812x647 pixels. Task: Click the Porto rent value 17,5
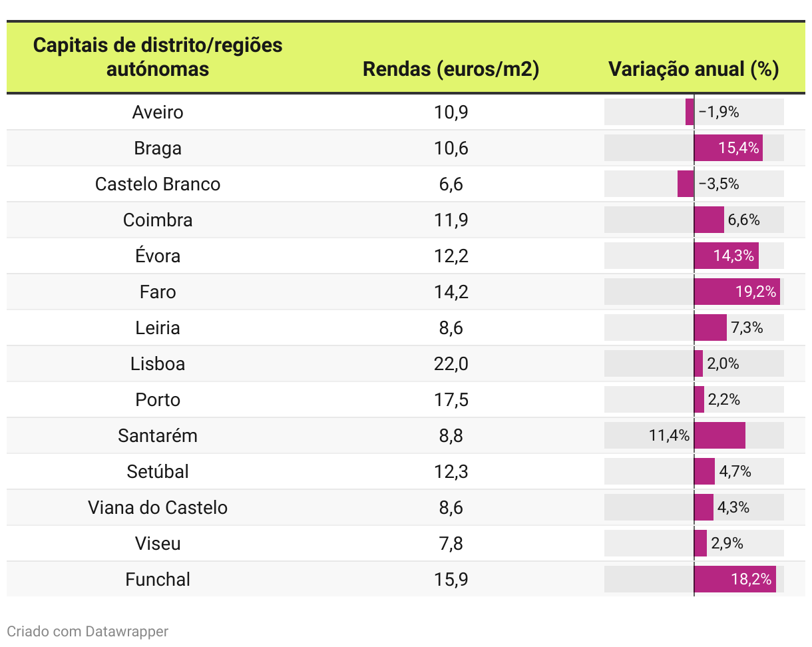451,399
